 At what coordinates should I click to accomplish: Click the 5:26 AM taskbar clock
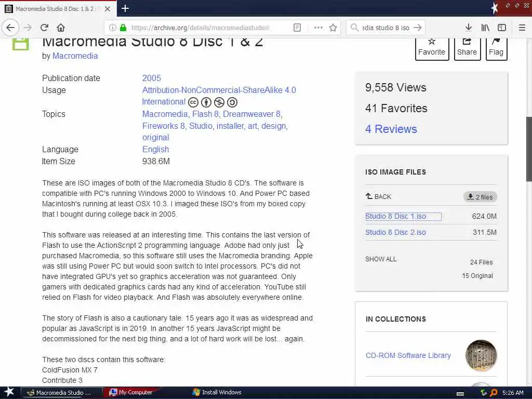(x=513, y=393)
